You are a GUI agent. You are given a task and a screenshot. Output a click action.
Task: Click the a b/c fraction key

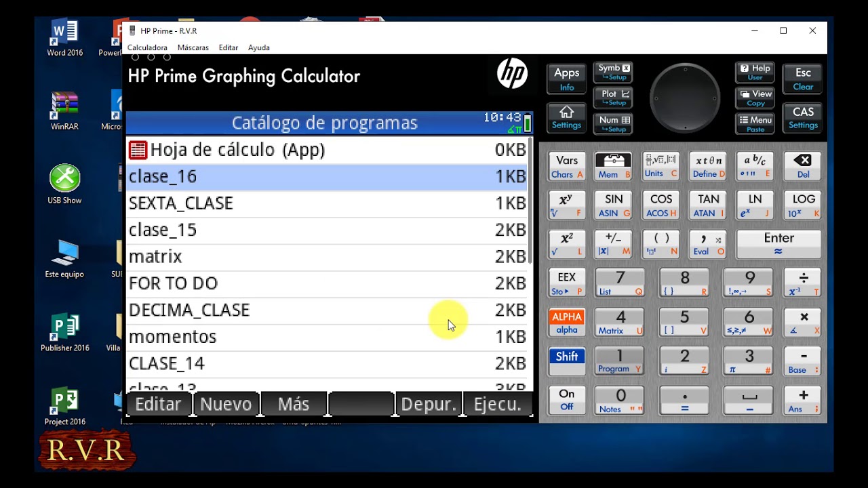[x=755, y=167]
